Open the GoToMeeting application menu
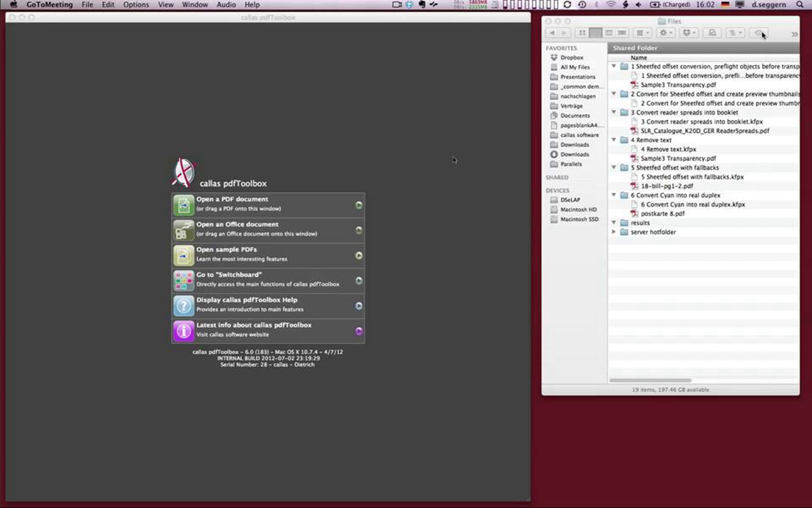This screenshot has height=508, width=812. [50, 4]
